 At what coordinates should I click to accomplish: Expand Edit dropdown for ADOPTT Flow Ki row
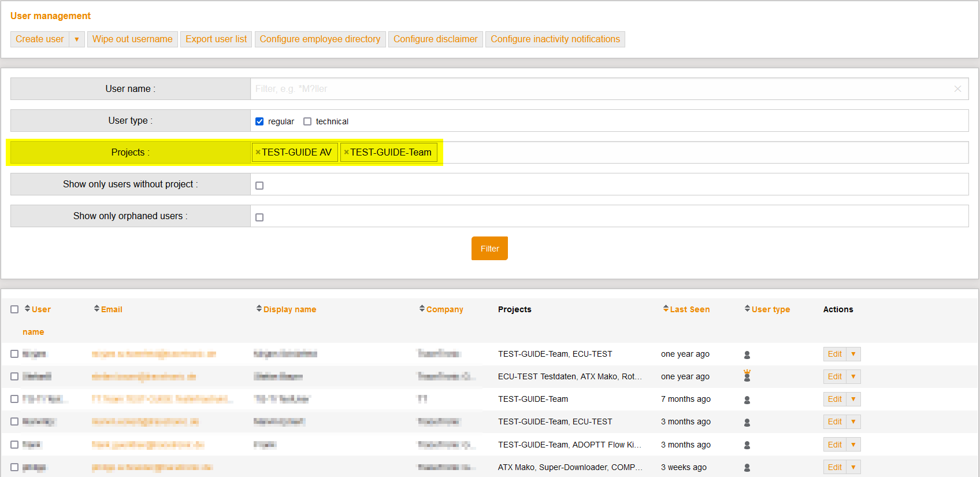[x=853, y=444]
